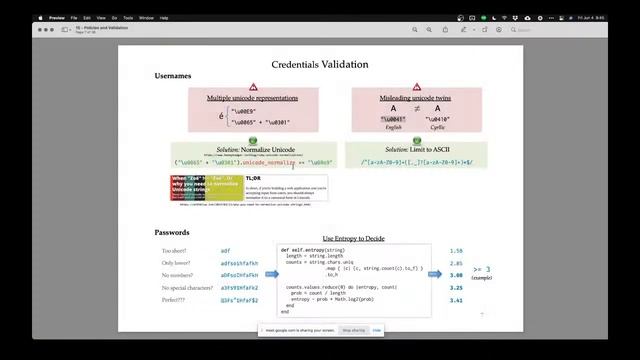Image resolution: width=640 pixels, height=360 pixels.
Task: Open the Tools menu
Action: pyautogui.click(x=128, y=18)
